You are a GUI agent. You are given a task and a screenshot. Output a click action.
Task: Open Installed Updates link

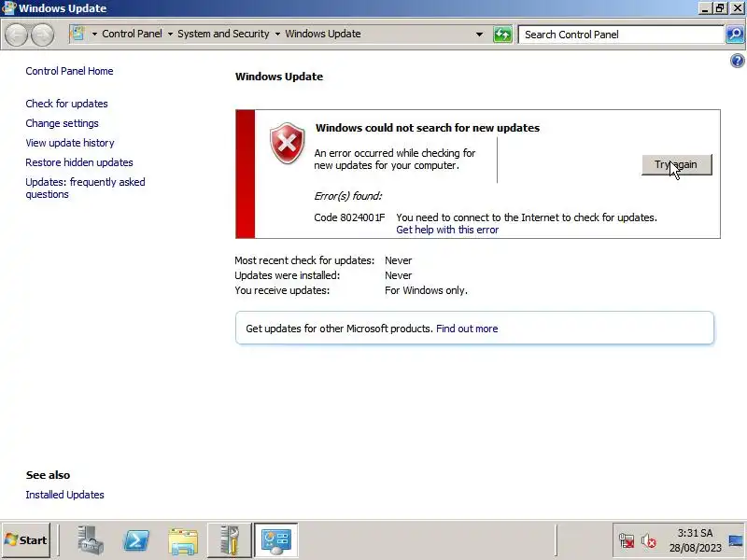tap(64, 495)
